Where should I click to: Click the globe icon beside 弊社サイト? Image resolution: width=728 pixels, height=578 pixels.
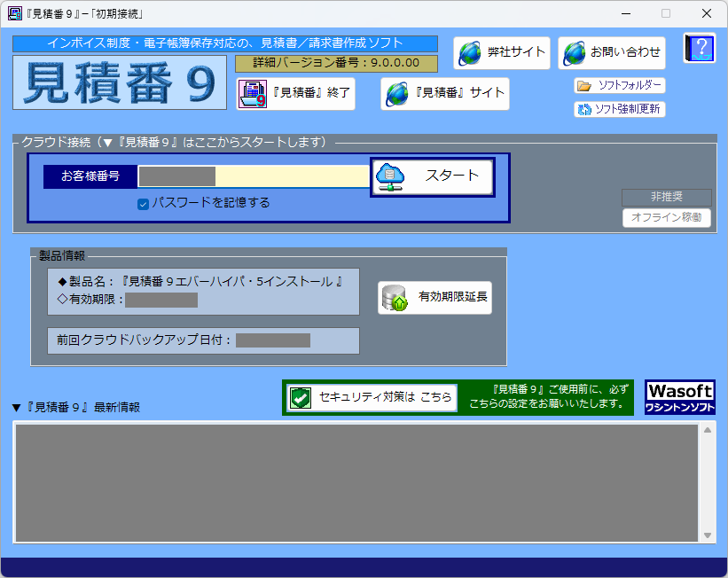tap(470, 53)
